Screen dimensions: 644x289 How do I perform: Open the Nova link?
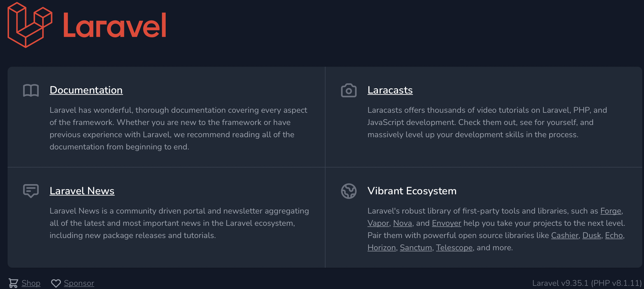pyautogui.click(x=402, y=223)
